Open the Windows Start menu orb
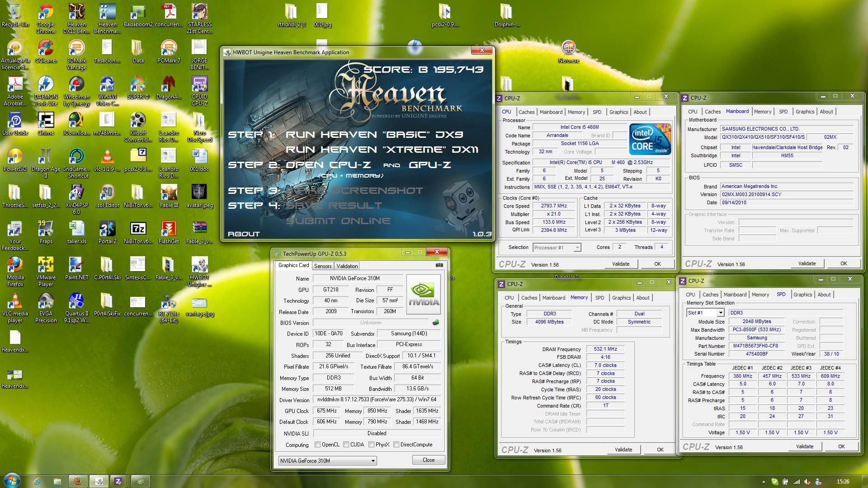The width and height of the screenshot is (868, 488). (x=12, y=480)
